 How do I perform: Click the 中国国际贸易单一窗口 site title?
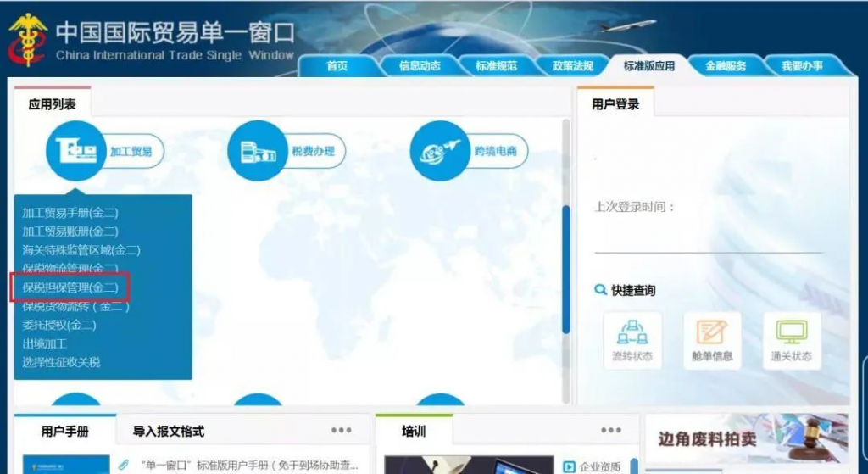point(175,34)
